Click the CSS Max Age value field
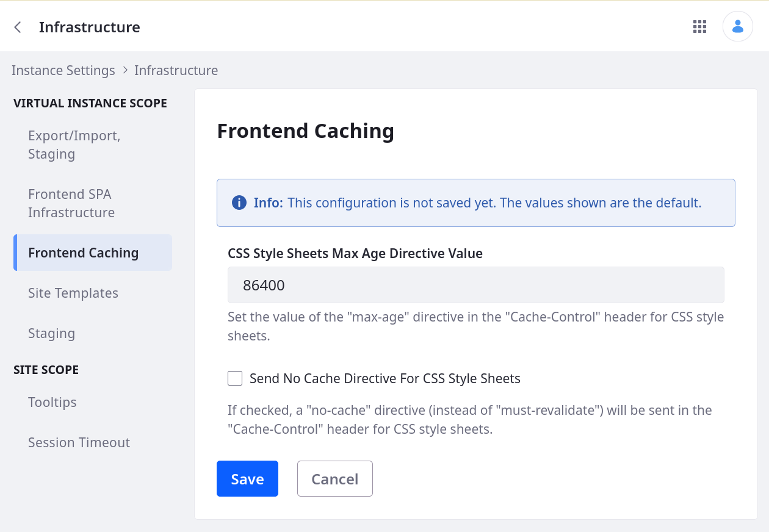769x532 pixels. click(475, 285)
